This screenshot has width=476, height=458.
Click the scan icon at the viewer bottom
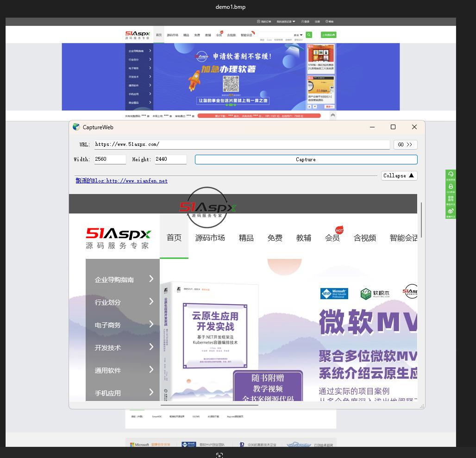click(219, 455)
